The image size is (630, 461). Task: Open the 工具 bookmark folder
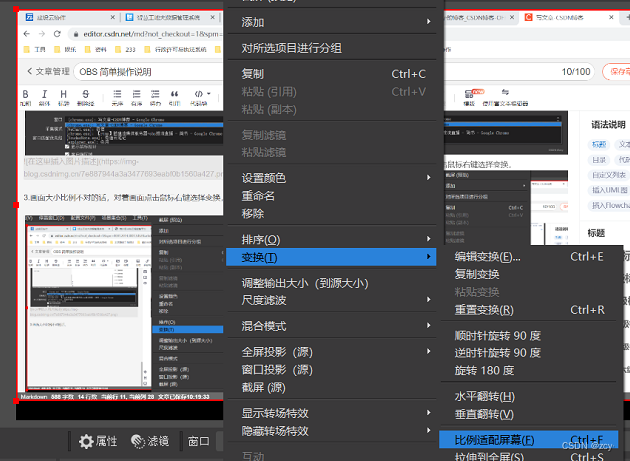(35, 49)
